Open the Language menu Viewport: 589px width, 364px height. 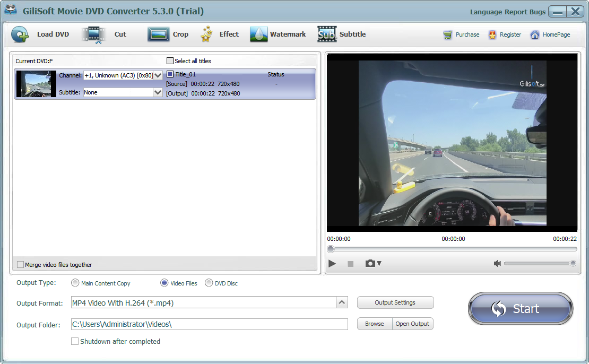486,12
